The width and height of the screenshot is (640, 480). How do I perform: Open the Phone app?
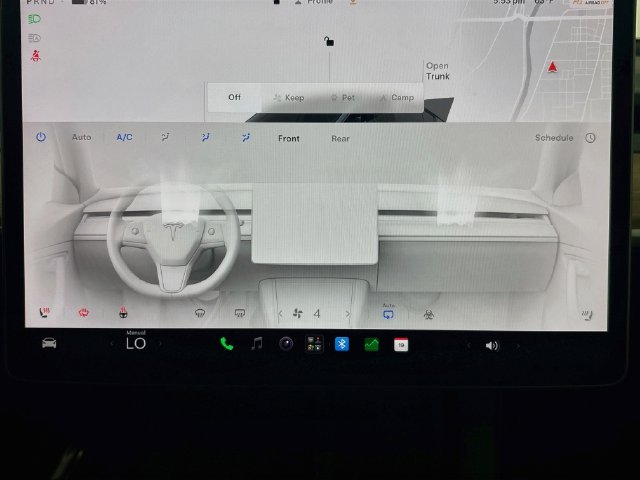pyautogui.click(x=227, y=344)
